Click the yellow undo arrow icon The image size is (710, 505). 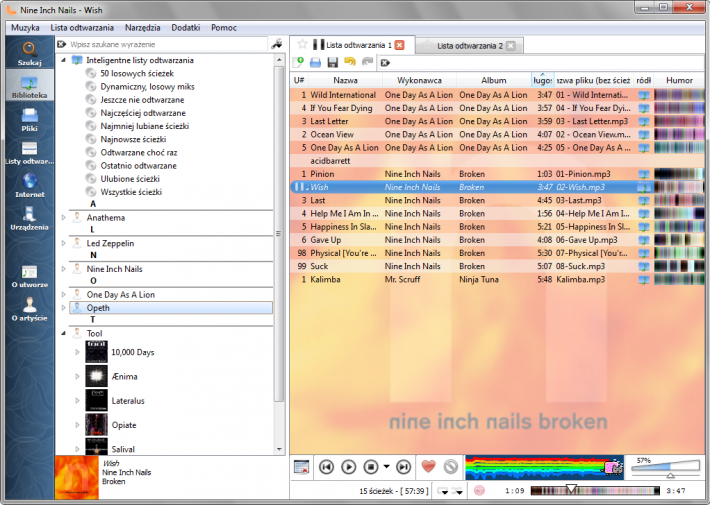350,62
